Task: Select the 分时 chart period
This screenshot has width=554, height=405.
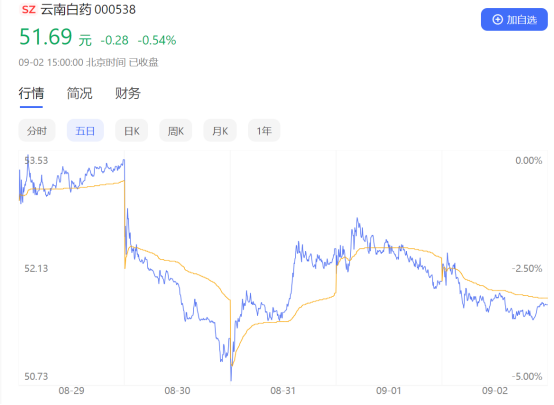Action: 37,131
